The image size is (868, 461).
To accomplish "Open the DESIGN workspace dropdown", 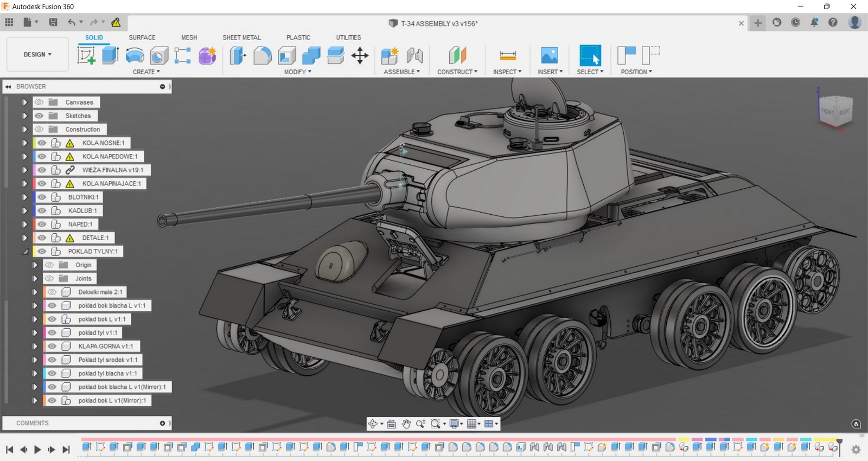I will [x=37, y=54].
